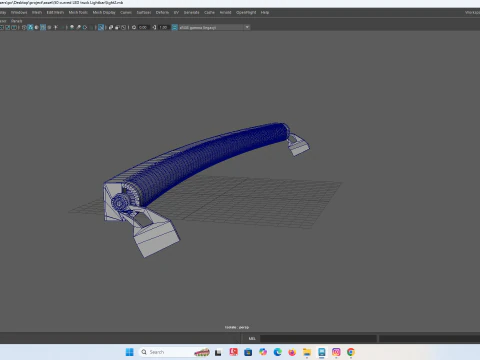Screen dimensions: 480x360
Task: Open the Mesh Tools menu
Action: click(x=78, y=12)
